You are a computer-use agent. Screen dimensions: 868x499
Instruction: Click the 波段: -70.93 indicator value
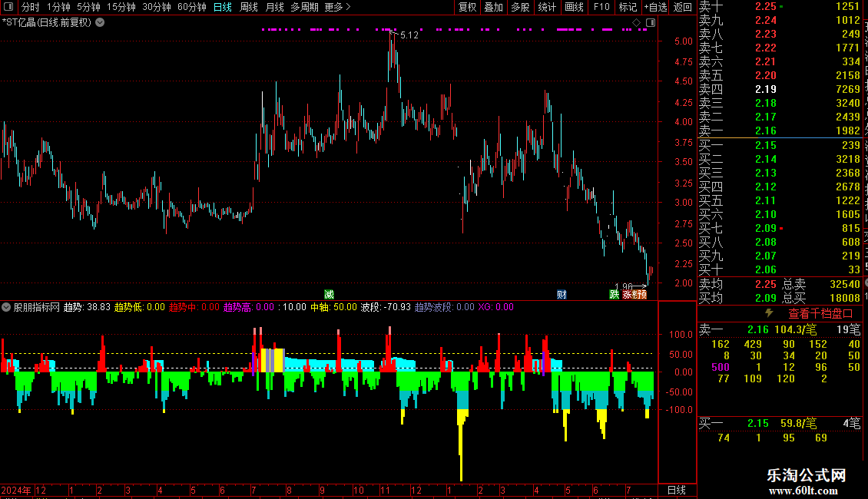(386, 307)
